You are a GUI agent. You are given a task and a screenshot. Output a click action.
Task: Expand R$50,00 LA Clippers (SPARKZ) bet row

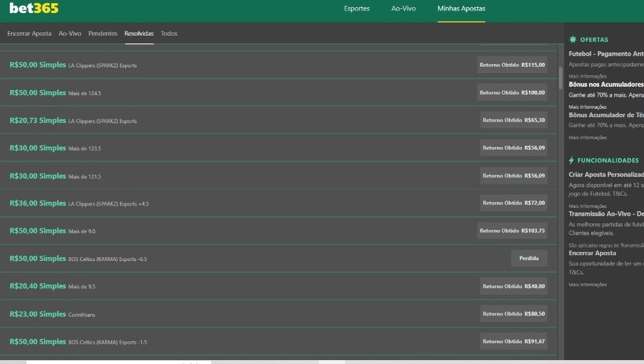pyautogui.click(x=279, y=65)
